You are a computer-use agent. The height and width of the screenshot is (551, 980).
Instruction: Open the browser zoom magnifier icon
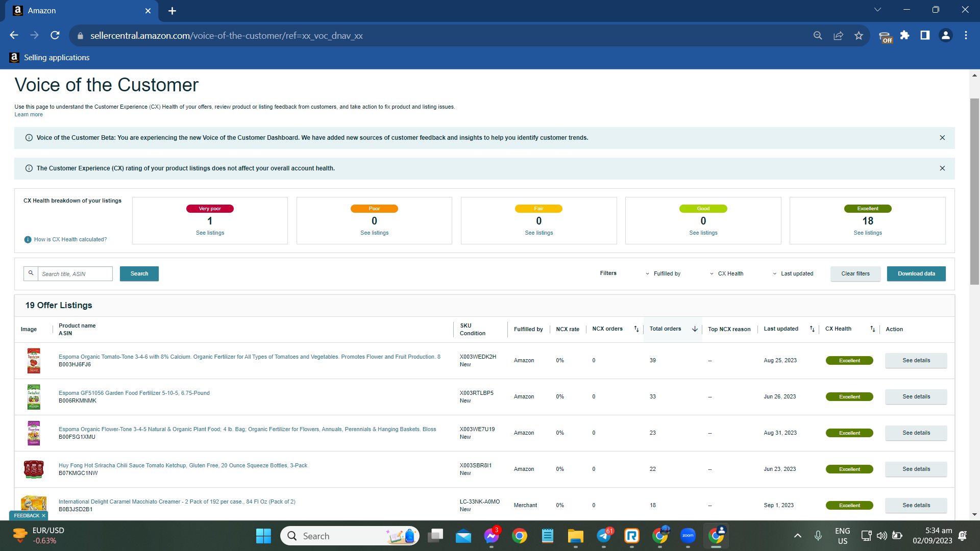coord(818,35)
